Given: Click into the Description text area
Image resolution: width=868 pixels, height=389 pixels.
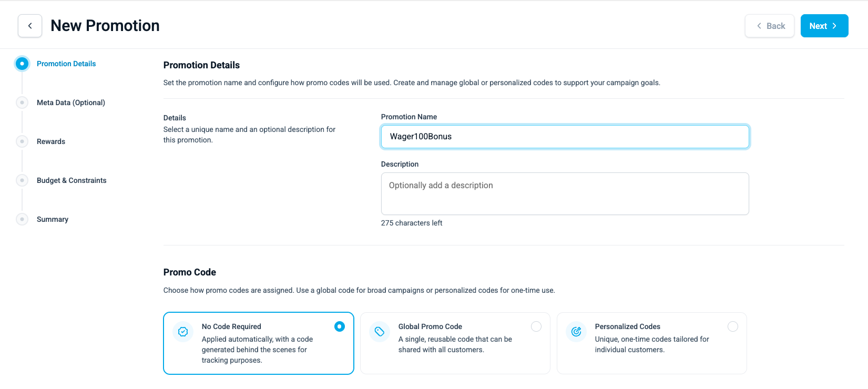Looking at the screenshot, I should (565, 193).
